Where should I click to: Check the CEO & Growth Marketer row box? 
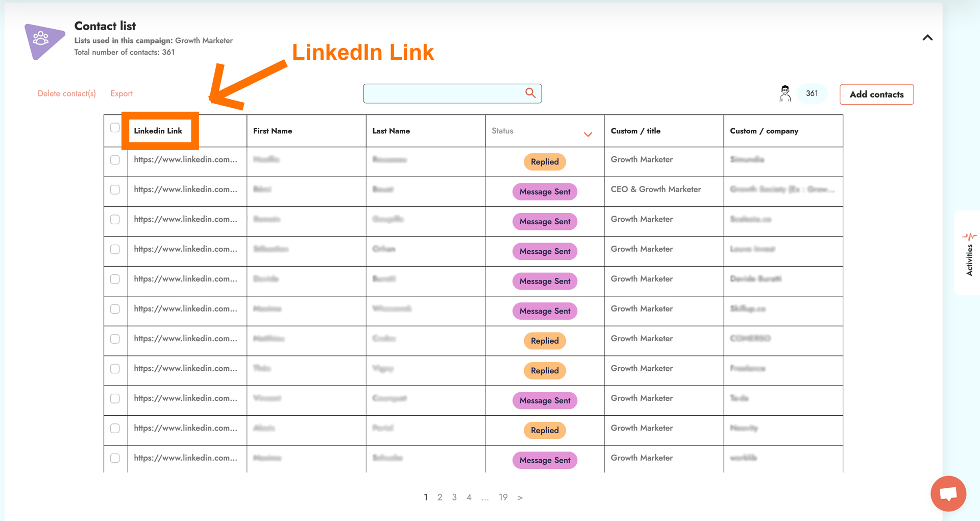(x=115, y=190)
